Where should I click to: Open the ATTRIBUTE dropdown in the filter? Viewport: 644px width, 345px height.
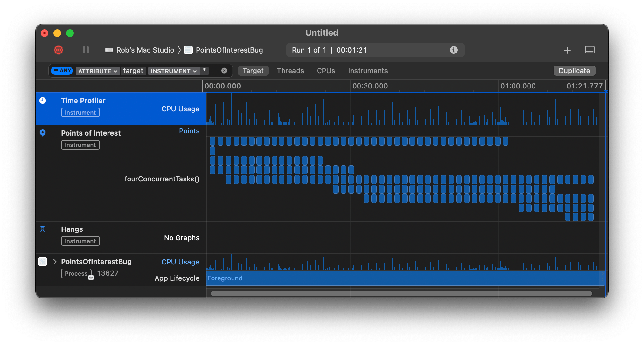98,71
